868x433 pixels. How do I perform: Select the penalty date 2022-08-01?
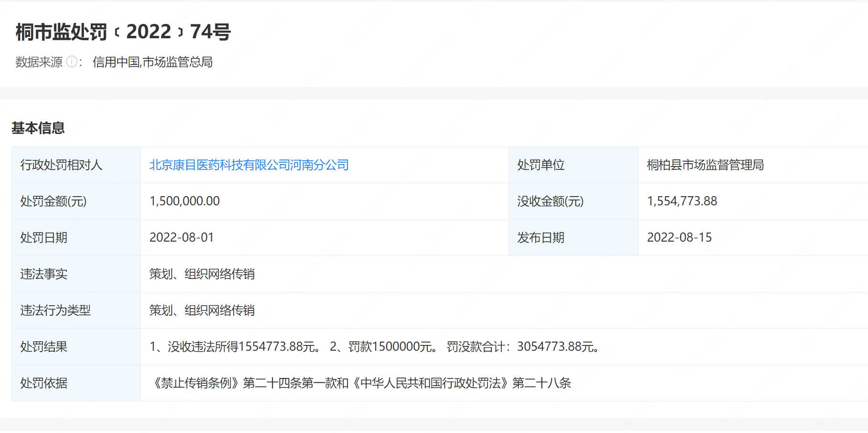[x=182, y=238]
